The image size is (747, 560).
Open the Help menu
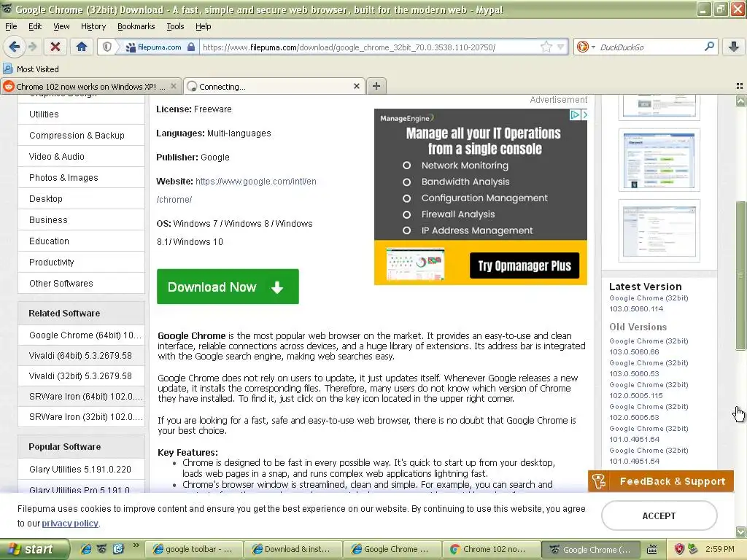pos(203,26)
